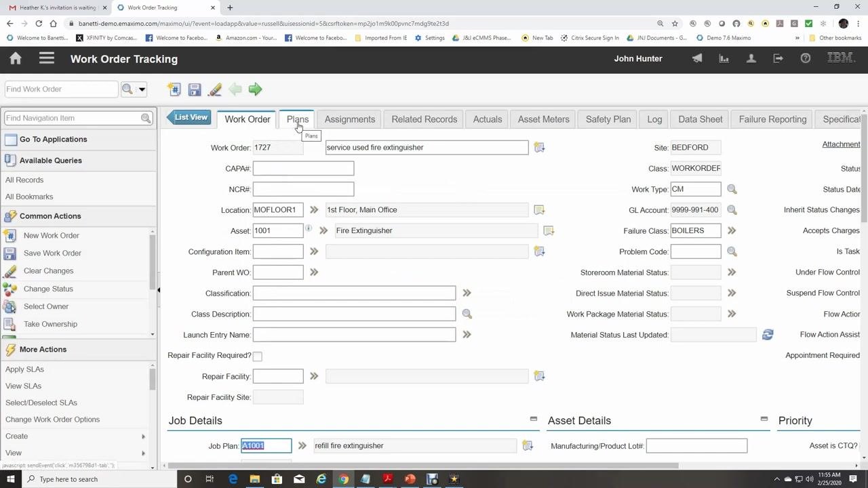Click the search magnifier beside Find Work Order
868x488 pixels.
pyautogui.click(x=127, y=89)
